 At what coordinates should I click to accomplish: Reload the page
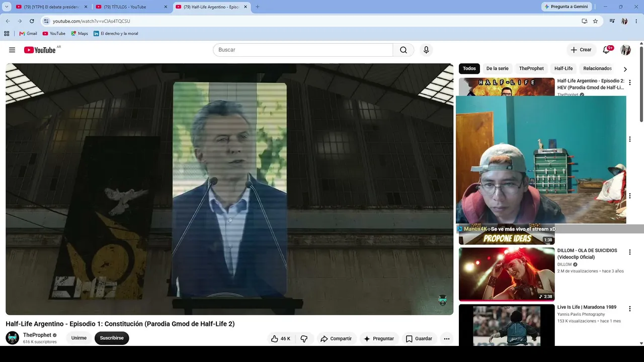click(x=32, y=21)
